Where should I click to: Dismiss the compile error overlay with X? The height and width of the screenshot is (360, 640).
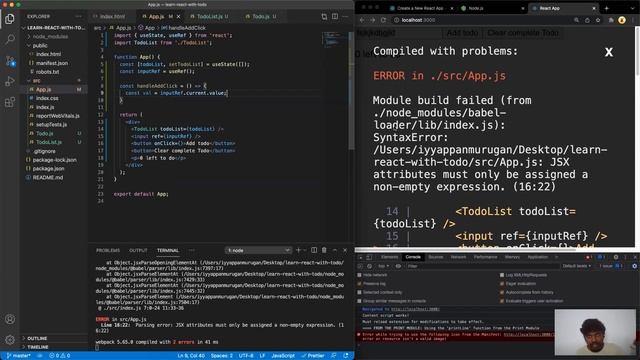pyautogui.click(x=609, y=52)
